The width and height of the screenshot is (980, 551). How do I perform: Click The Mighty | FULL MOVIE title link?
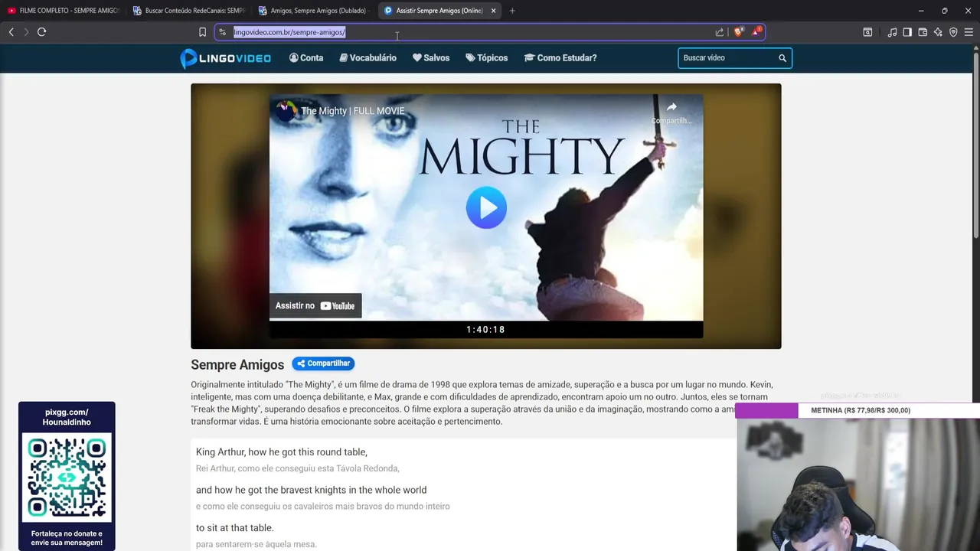pos(353,111)
